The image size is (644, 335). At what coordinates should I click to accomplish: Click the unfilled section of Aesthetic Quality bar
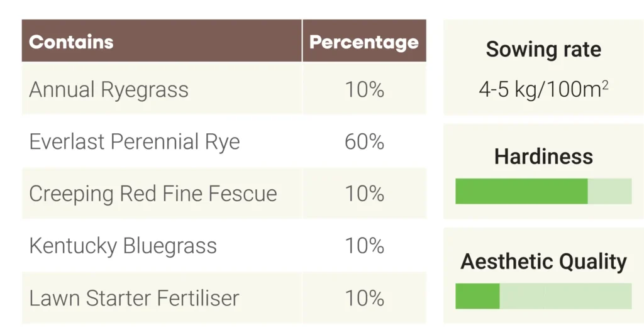point(565,296)
